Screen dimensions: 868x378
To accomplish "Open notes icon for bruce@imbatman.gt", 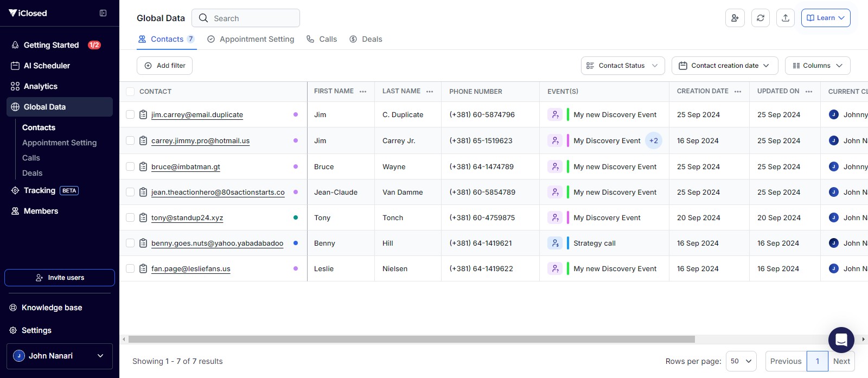I will [x=143, y=166].
